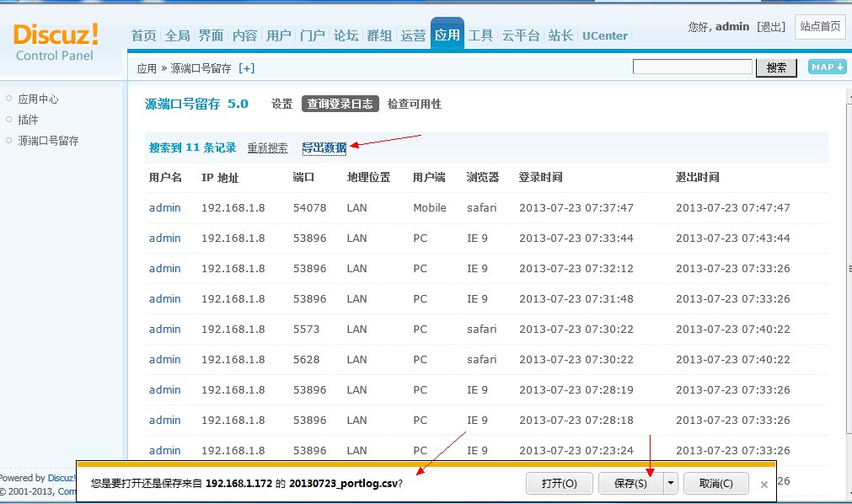Screen dimensions: 852x504
Task: Click the 打开(O) open button
Action: click(x=559, y=483)
